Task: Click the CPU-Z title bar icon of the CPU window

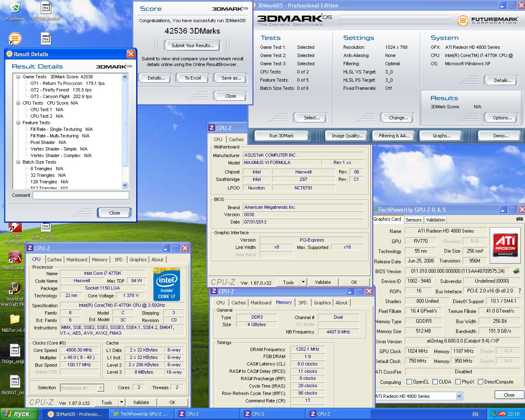Action: point(30,248)
